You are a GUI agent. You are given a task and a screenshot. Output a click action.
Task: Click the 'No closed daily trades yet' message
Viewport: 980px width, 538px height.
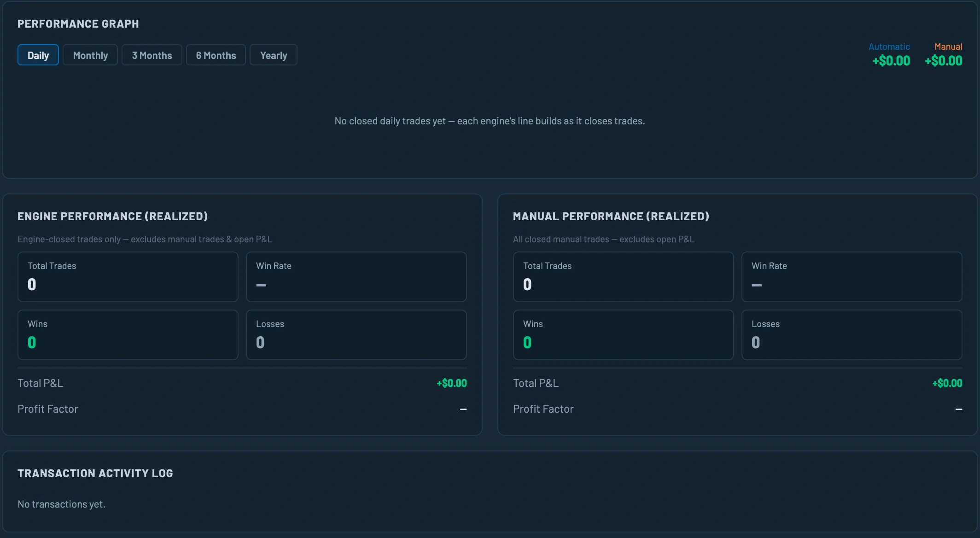tap(490, 121)
